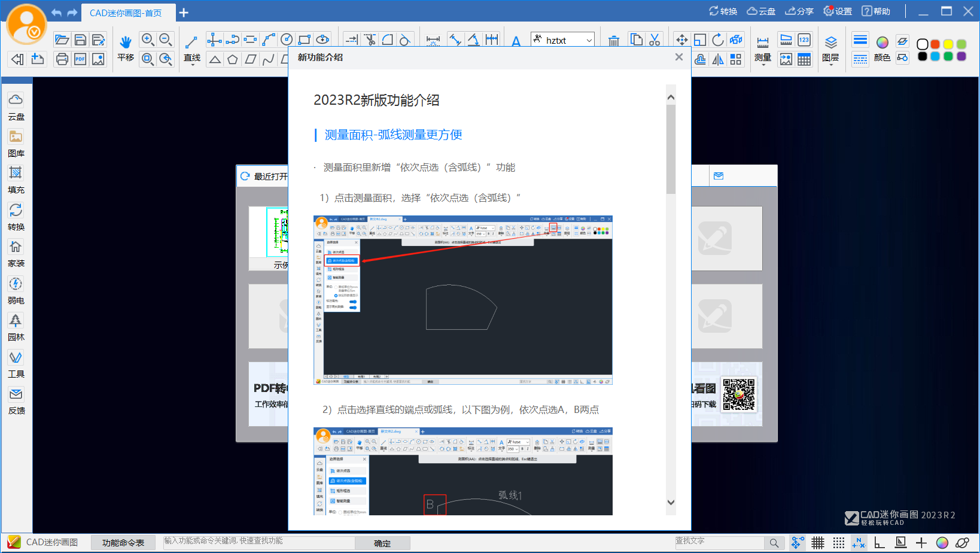980x553 pixels.
Task: Open the Share (分享) top menu
Action: coord(799,11)
